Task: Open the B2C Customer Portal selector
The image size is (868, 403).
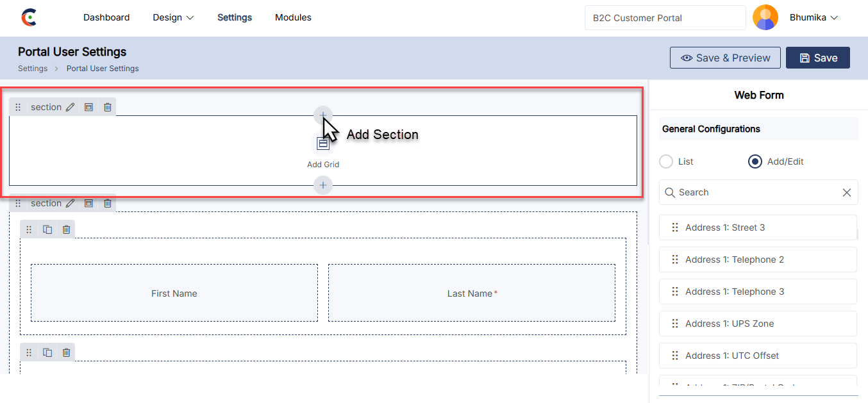Action: [x=665, y=18]
